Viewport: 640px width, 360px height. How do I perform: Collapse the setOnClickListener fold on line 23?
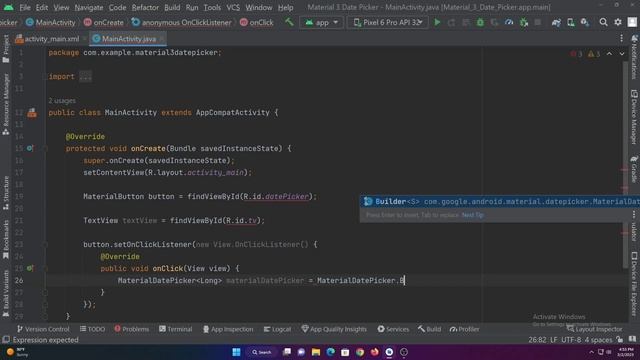pos(45,244)
